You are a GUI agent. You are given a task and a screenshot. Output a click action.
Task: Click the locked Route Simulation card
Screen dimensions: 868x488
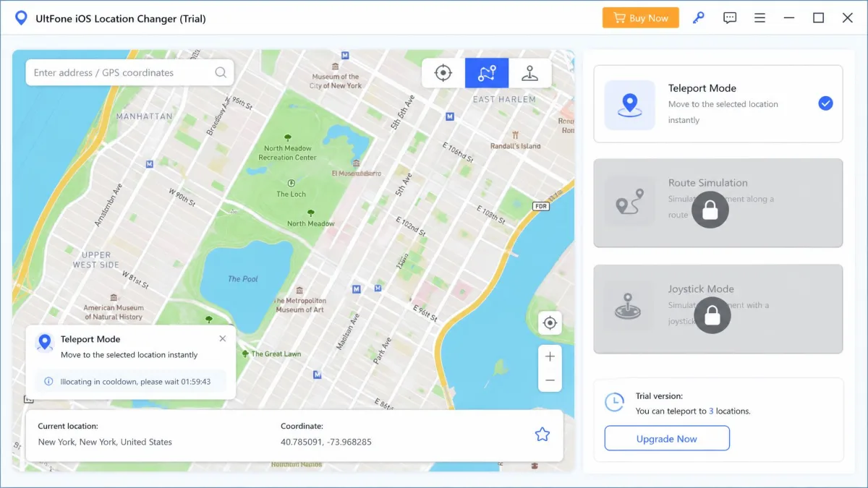click(x=718, y=203)
